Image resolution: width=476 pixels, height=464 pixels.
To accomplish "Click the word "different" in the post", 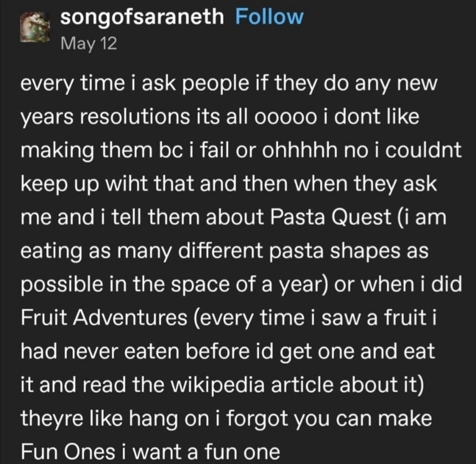I will point(221,251).
